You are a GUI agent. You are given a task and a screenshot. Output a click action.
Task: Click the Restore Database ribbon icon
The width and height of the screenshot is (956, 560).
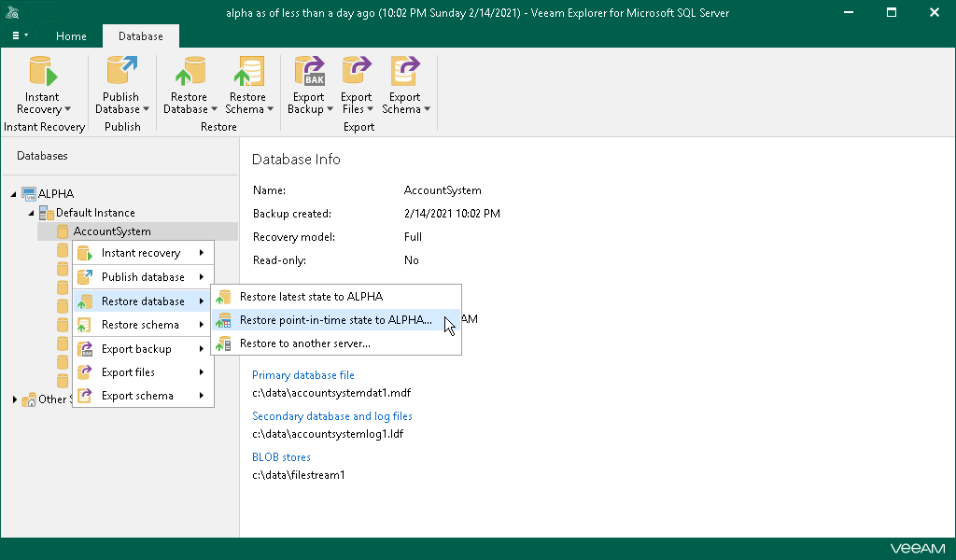click(190, 73)
